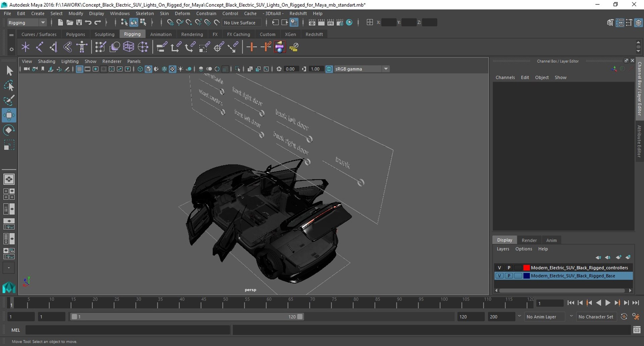The height and width of the screenshot is (346, 644).
Task: Open the Attribute Editor side tab
Action: point(639,141)
